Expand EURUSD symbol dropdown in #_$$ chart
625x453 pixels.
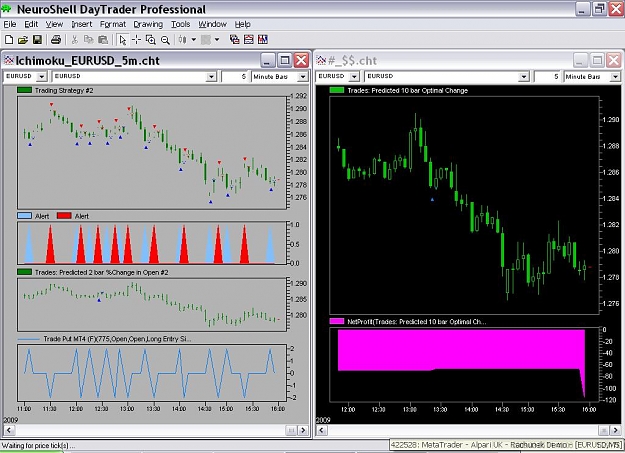point(354,76)
